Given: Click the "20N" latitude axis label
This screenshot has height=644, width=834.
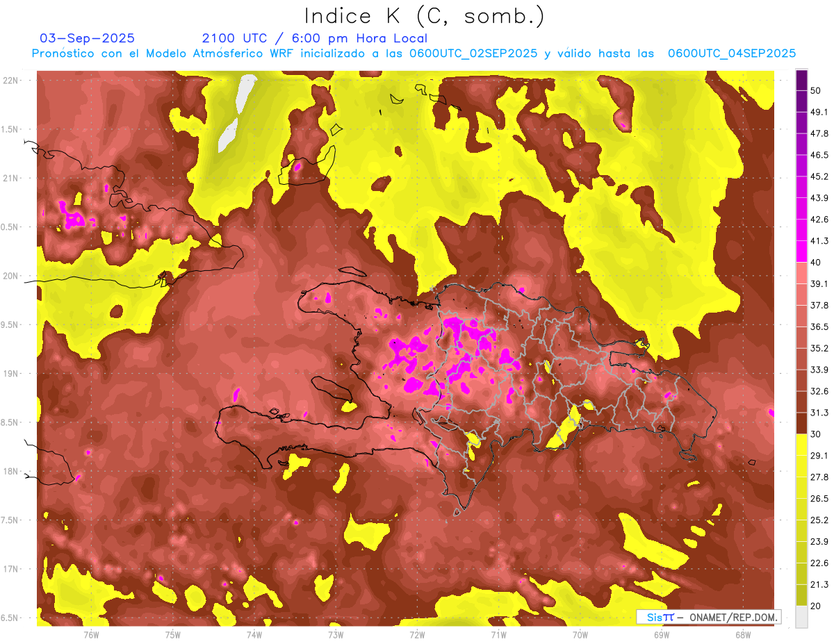Looking at the screenshot, I should [11, 276].
